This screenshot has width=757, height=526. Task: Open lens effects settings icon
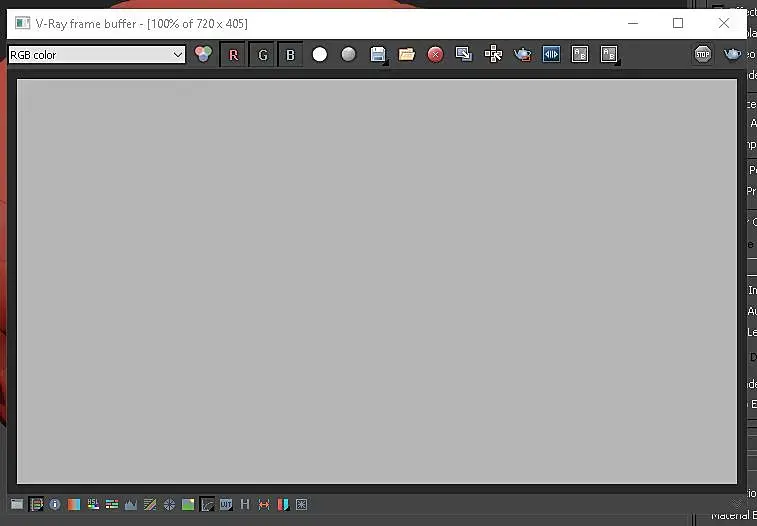coord(301,504)
